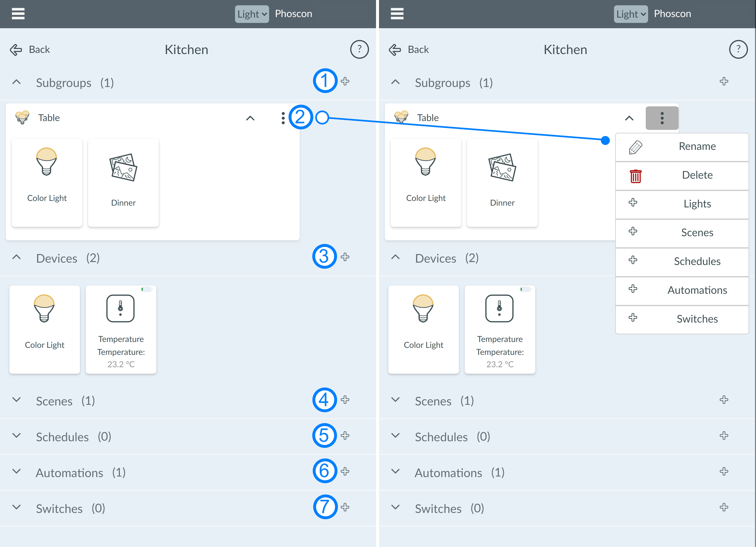
Task: Click Table group bulbs icon in right panel
Action: pos(401,117)
